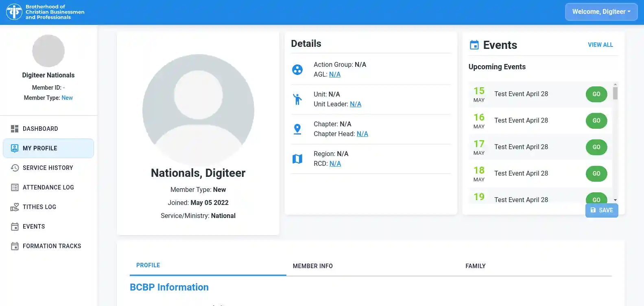Open the Attendance Log menu item
The width and height of the screenshot is (644, 306).
(48, 187)
